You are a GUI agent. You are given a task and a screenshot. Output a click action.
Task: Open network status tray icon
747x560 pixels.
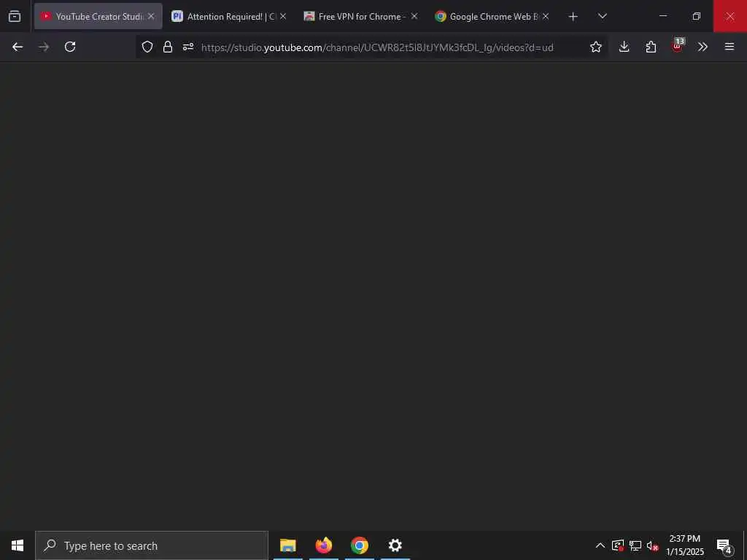635,545
